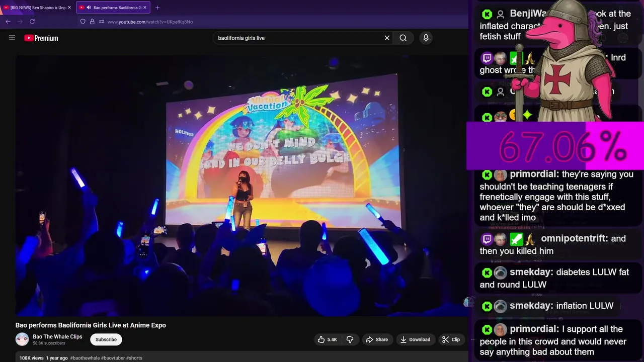View site security padlock info
Image resolution: width=644 pixels, height=362 pixels.
[x=92, y=22]
